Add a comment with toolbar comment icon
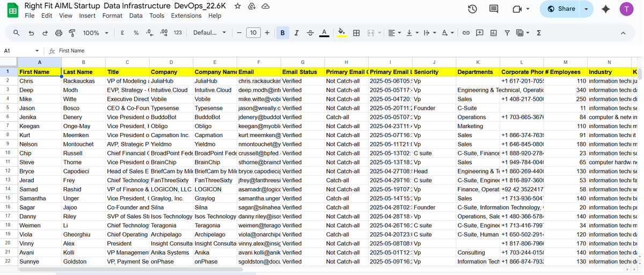 tap(480, 33)
